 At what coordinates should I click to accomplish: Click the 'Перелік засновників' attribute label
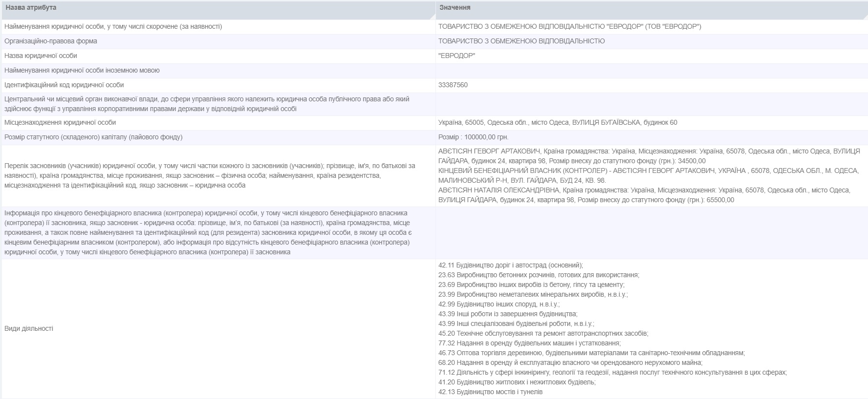pos(210,176)
